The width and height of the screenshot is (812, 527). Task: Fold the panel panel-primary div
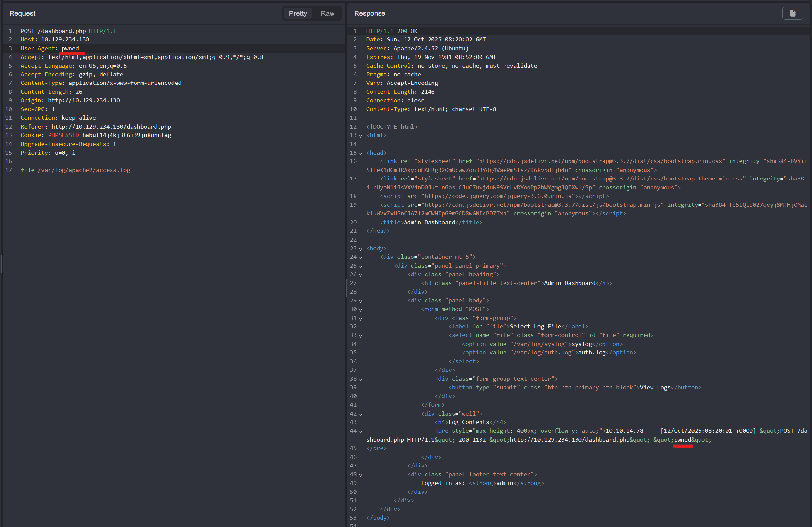(361, 266)
